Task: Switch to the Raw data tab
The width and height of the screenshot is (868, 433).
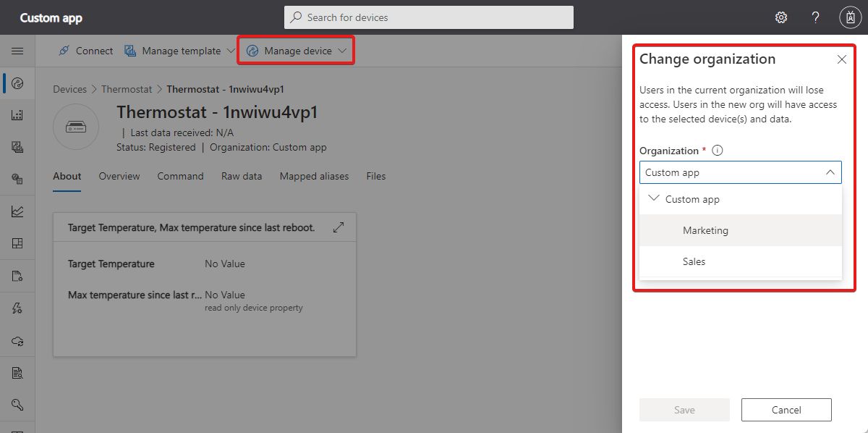Action: click(x=242, y=176)
